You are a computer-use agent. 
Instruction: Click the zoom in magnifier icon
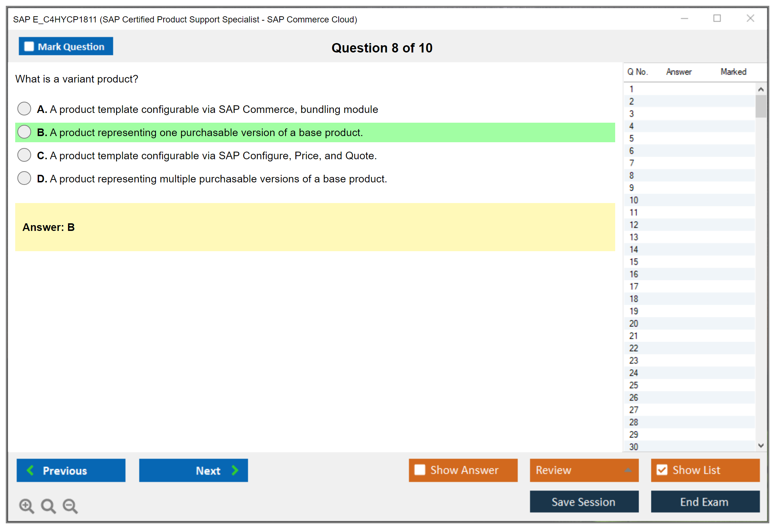tap(26, 506)
